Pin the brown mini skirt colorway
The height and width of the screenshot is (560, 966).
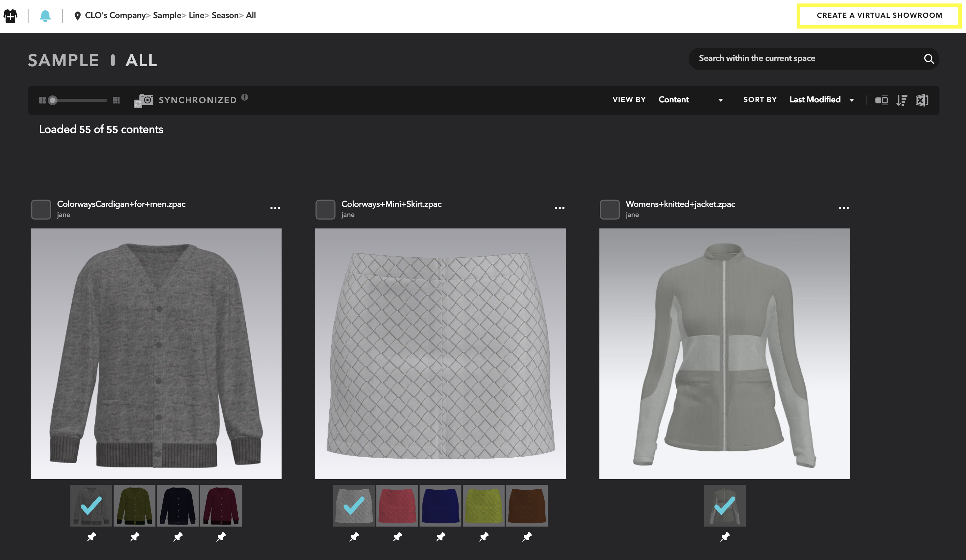[x=527, y=537]
